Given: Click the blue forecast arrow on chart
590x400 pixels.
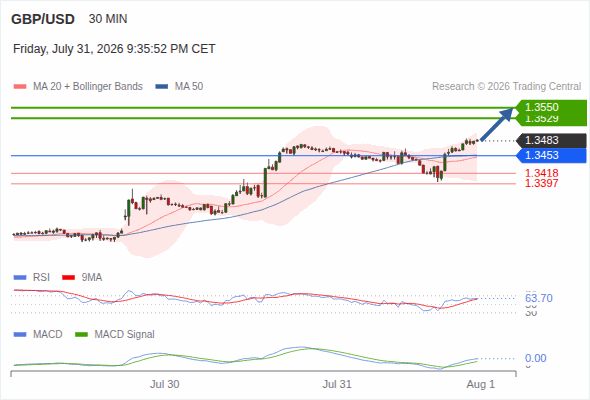Looking at the screenshot, I should [497, 125].
